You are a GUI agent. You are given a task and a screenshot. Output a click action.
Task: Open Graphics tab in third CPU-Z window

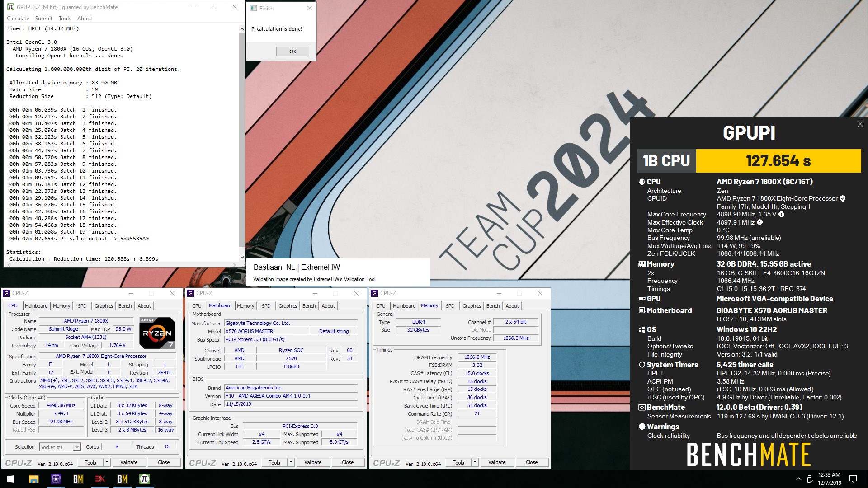[472, 306]
